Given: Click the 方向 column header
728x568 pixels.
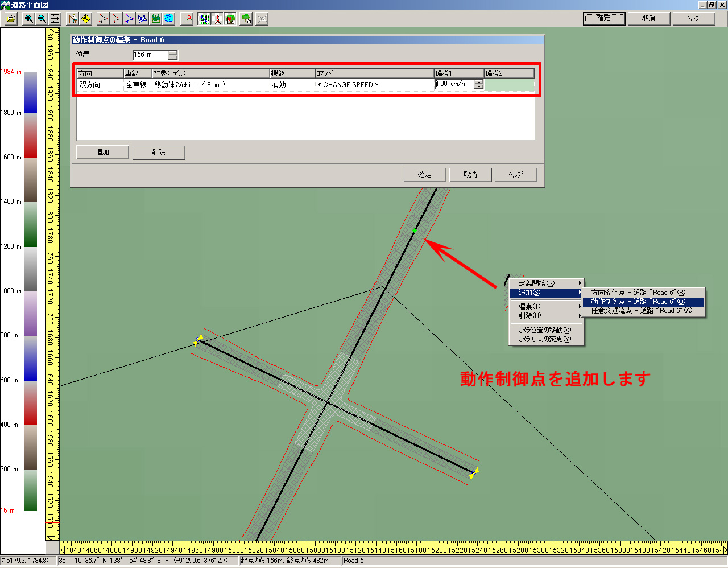Looking at the screenshot, I should pos(100,73).
